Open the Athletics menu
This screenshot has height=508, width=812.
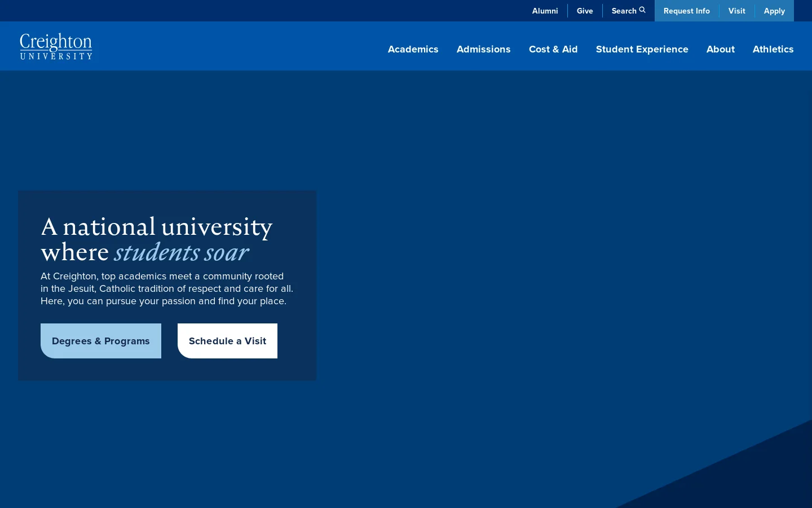pos(773,49)
